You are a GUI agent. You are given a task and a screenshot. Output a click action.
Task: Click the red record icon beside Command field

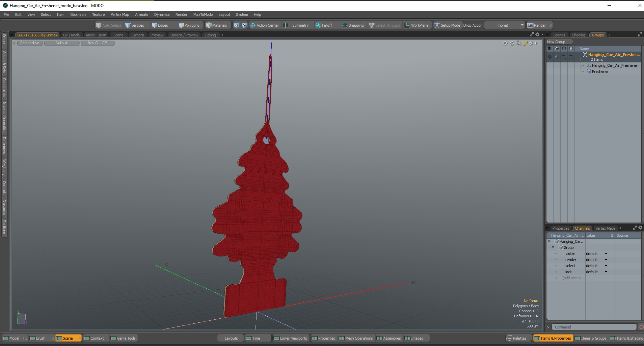(x=641, y=327)
